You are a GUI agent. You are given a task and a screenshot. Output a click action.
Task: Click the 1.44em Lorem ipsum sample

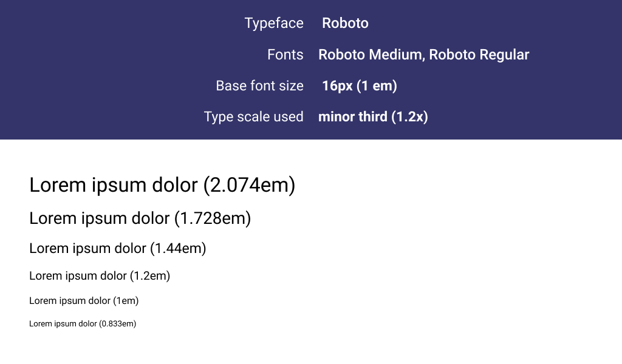[118, 248]
